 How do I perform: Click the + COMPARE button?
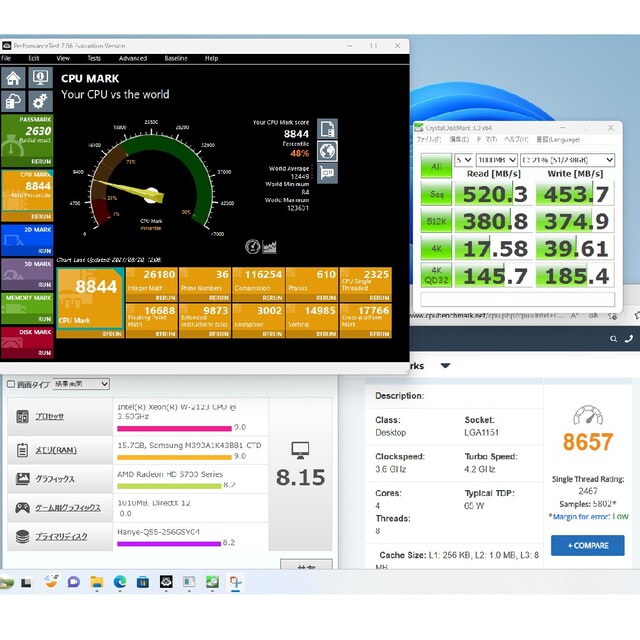pyautogui.click(x=587, y=545)
